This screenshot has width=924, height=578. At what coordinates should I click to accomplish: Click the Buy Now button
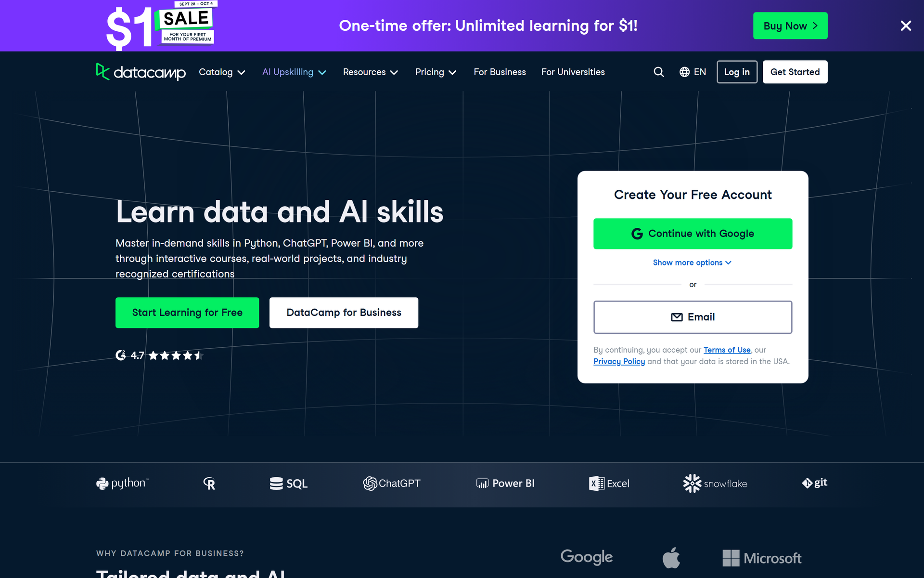[x=790, y=26]
